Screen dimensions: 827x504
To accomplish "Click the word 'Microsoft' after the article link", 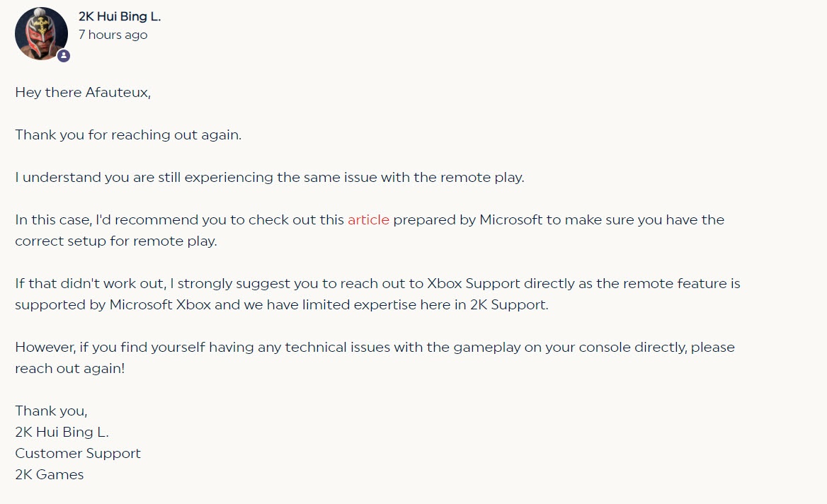I will point(511,220).
